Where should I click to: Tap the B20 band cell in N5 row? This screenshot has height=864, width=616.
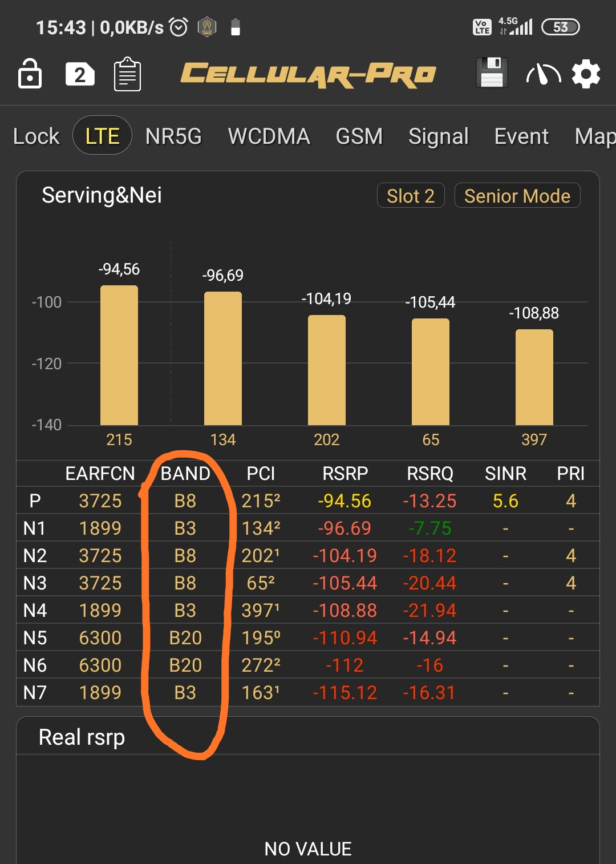point(185,638)
